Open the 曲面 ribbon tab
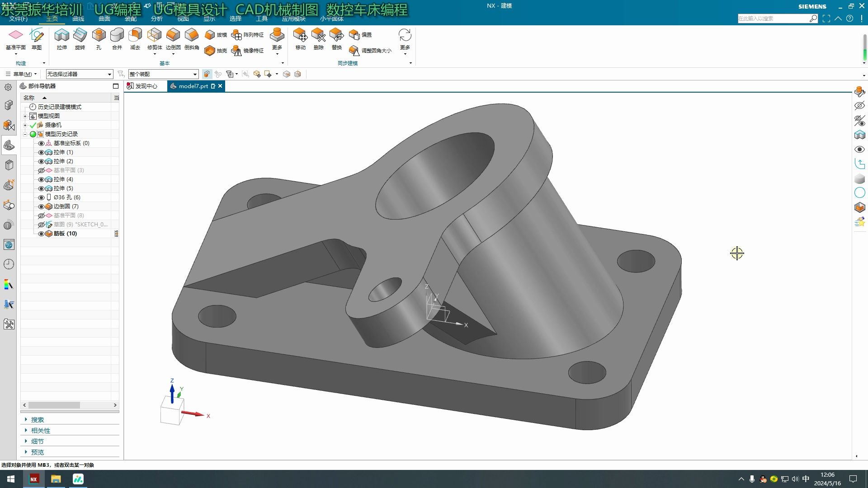The height and width of the screenshot is (488, 868). pos(104,19)
